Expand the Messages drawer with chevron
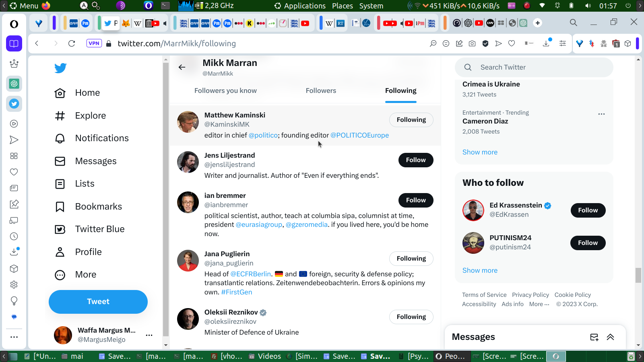Image resolution: width=644 pixels, height=362 pixels. pos(610,337)
